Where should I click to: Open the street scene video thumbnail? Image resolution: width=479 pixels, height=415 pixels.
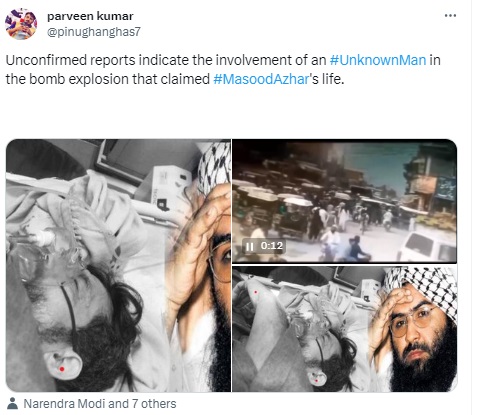click(x=345, y=201)
